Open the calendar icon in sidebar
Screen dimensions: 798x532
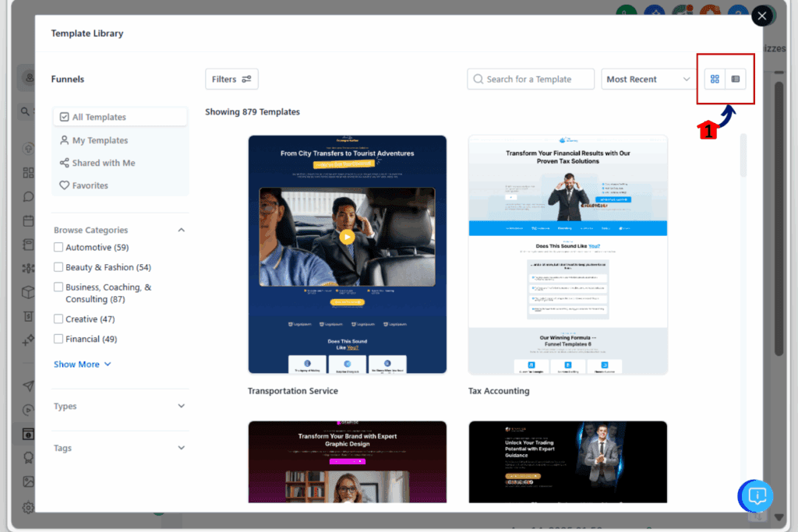tap(29, 220)
